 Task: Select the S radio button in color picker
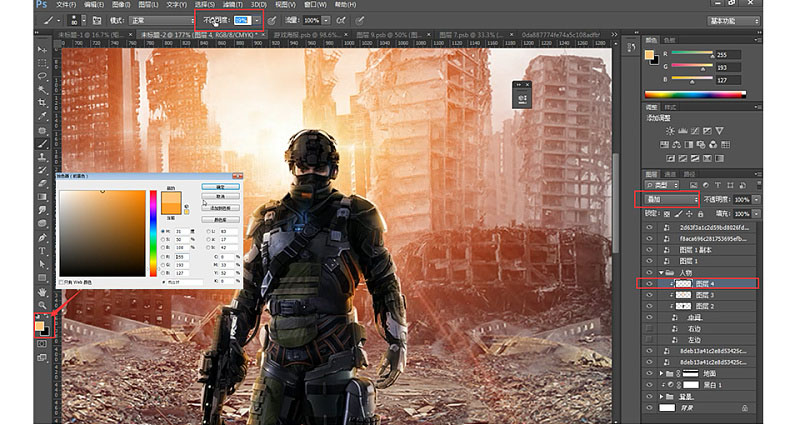(163, 239)
